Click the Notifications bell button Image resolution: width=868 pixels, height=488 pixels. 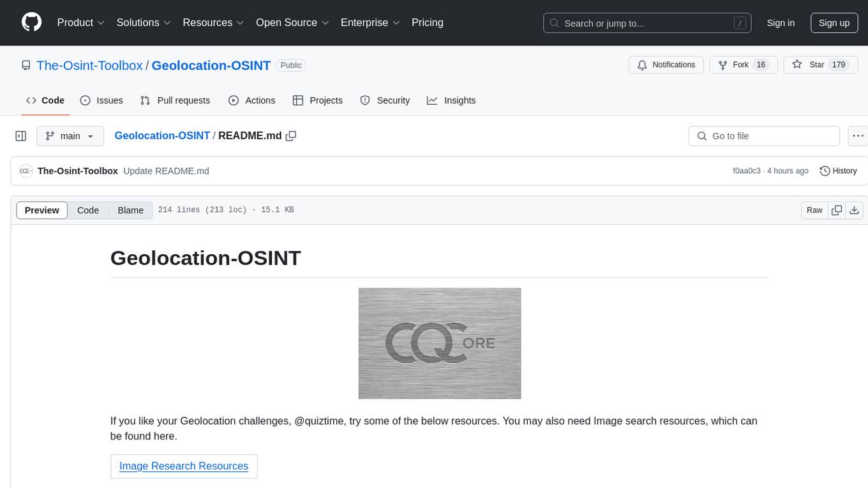click(666, 65)
